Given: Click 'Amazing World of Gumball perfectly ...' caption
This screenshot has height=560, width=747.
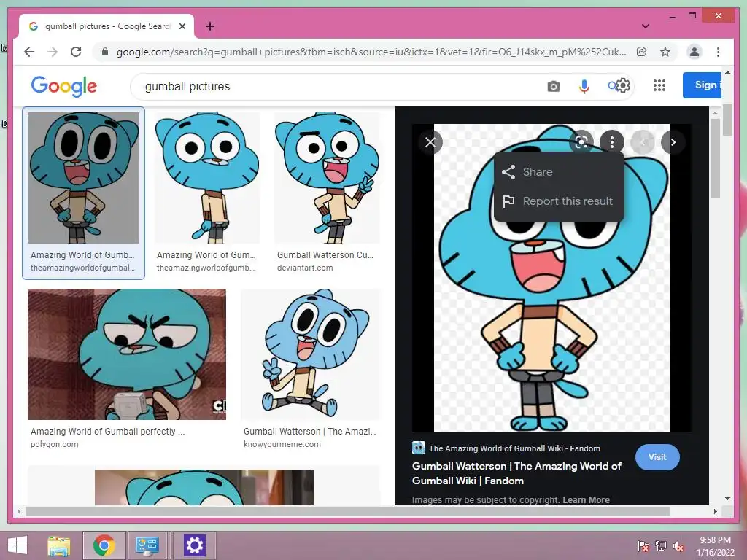Looking at the screenshot, I should (108, 432).
